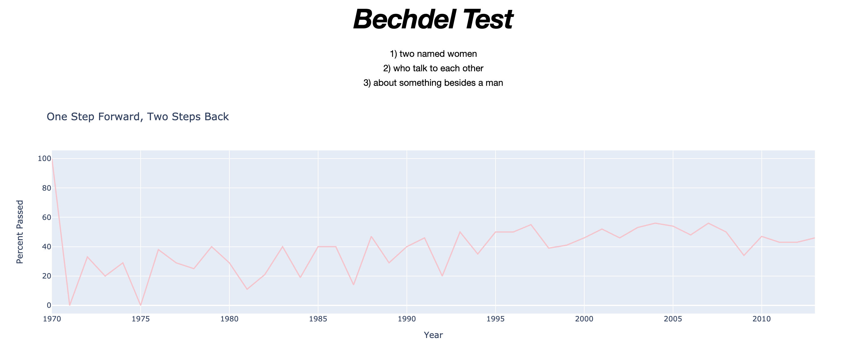Click the y-axis tick label 20
The image size is (868, 351).
click(46, 276)
